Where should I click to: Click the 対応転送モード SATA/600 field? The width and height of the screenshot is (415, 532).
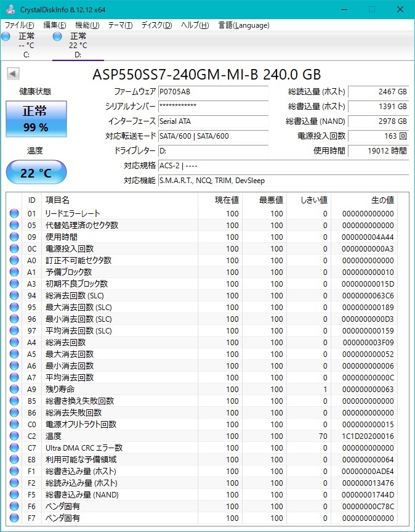click(213, 136)
